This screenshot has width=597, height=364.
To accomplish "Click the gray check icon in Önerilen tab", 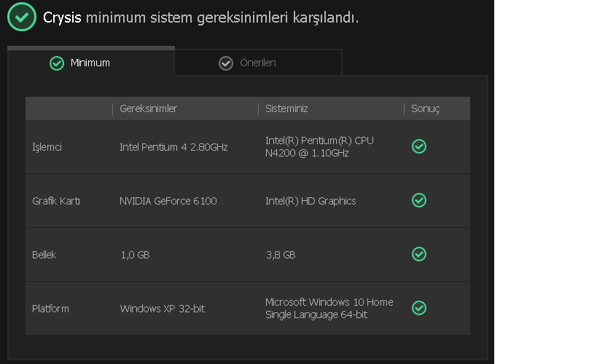I will click(x=226, y=63).
